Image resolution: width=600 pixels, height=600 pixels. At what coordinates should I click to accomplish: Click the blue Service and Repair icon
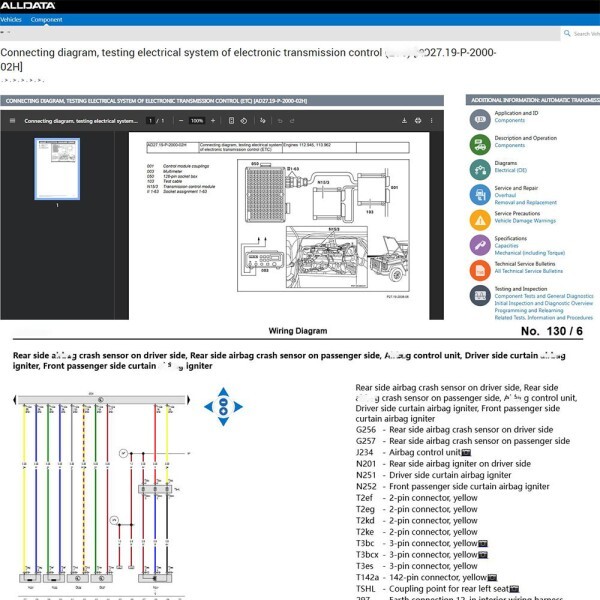(478, 192)
